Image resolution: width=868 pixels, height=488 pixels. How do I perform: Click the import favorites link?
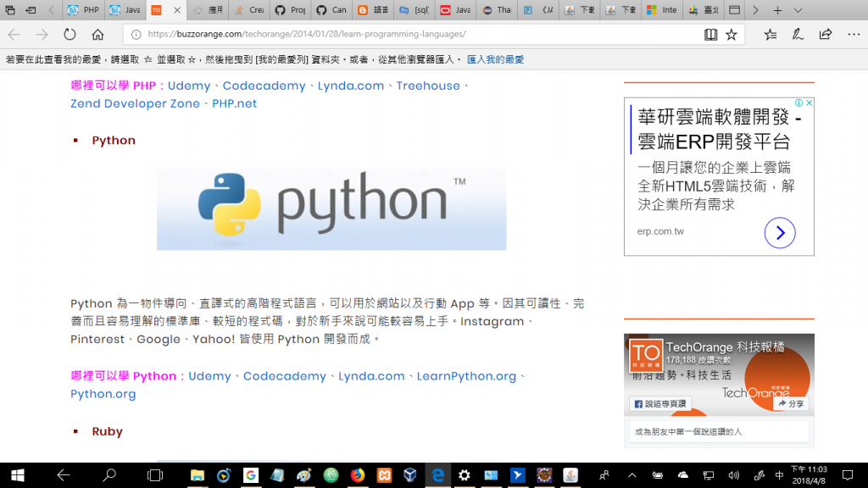(x=495, y=59)
